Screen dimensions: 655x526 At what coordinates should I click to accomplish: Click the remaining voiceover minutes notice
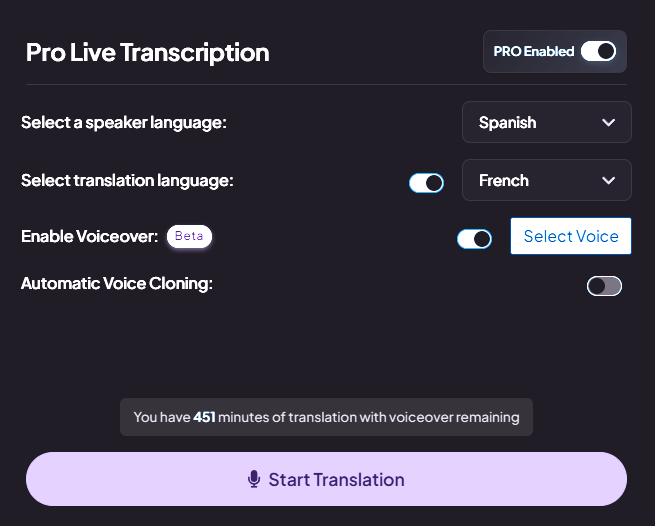(326, 417)
